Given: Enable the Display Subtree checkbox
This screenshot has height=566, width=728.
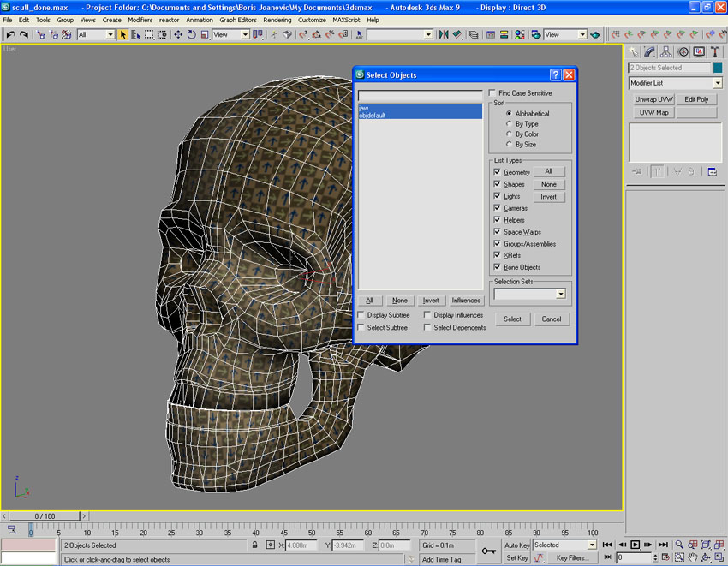Looking at the screenshot, I should click(x=361, y=315).
